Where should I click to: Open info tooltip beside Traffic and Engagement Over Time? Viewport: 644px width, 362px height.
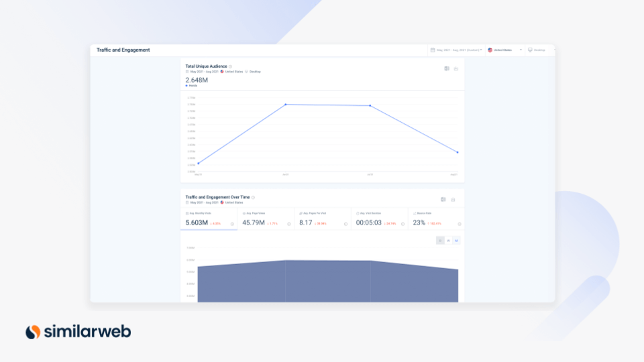pos(253,198)
